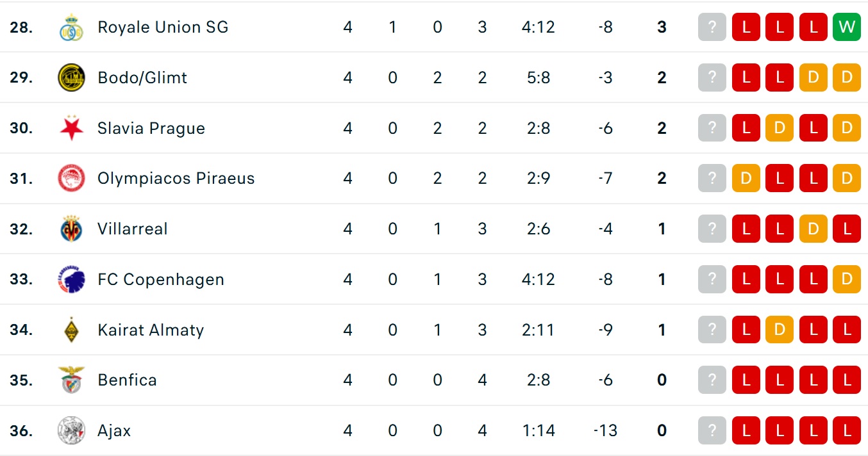Open the Royale Union SG team link
868x456 pixels.
pyautogui.click(x=163, y=28)
